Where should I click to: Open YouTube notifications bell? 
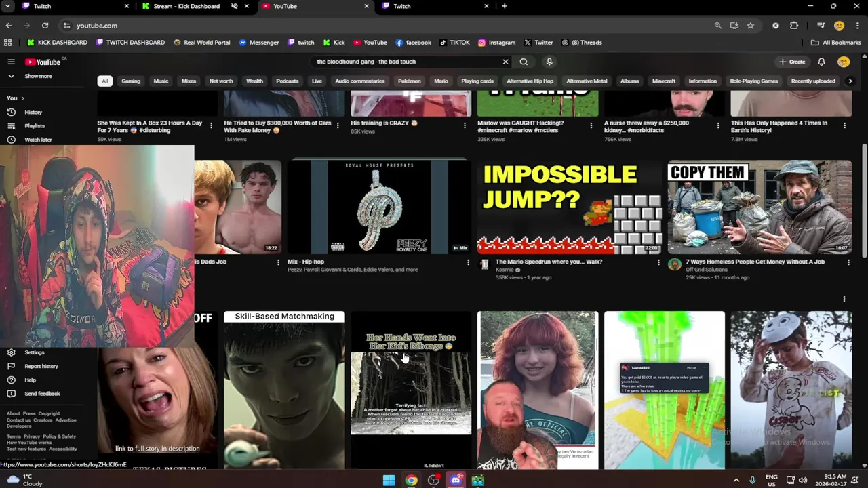coord(821,62)
